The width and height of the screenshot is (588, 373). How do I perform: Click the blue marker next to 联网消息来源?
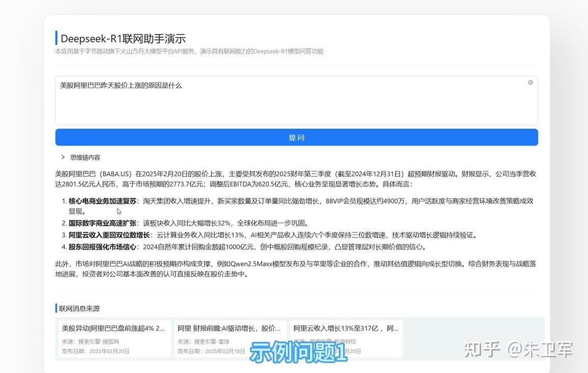click(57, 308)
